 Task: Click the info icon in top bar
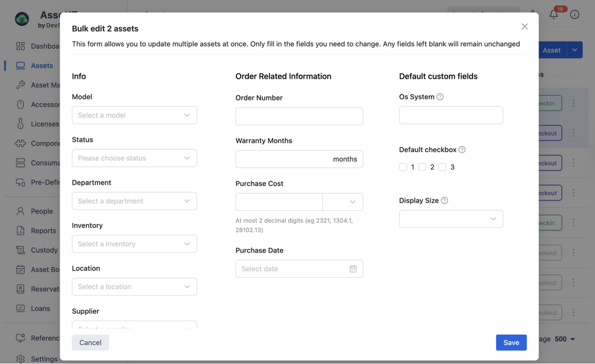pyautogui.click(x=575, y=14)
